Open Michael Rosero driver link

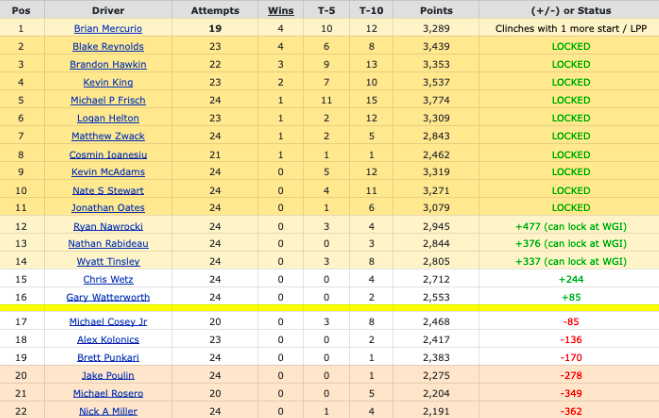pos(108,394)
